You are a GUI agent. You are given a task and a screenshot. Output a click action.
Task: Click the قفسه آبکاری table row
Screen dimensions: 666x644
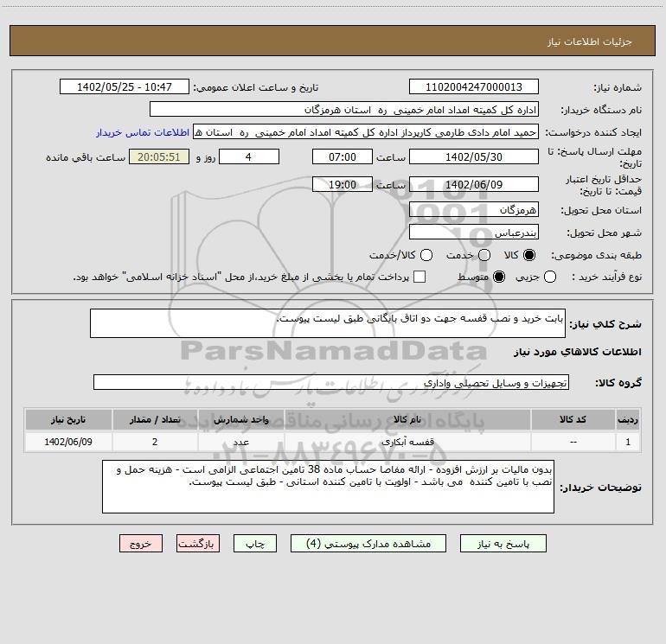[x=333, y=442]
